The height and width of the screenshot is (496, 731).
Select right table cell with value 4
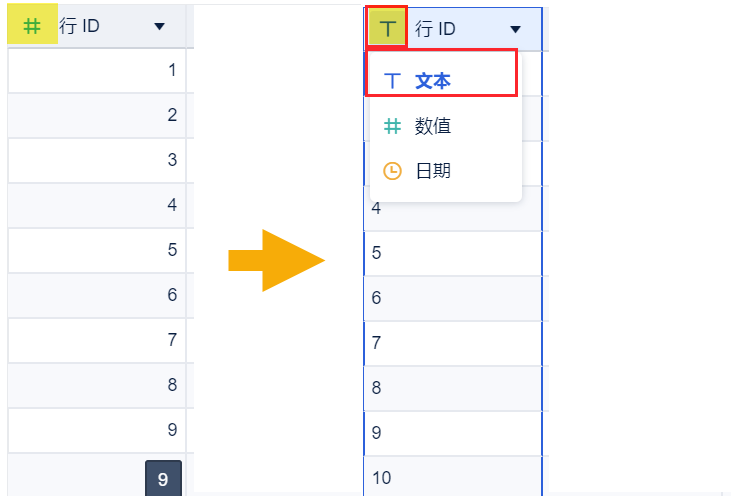tap(452, 210)
